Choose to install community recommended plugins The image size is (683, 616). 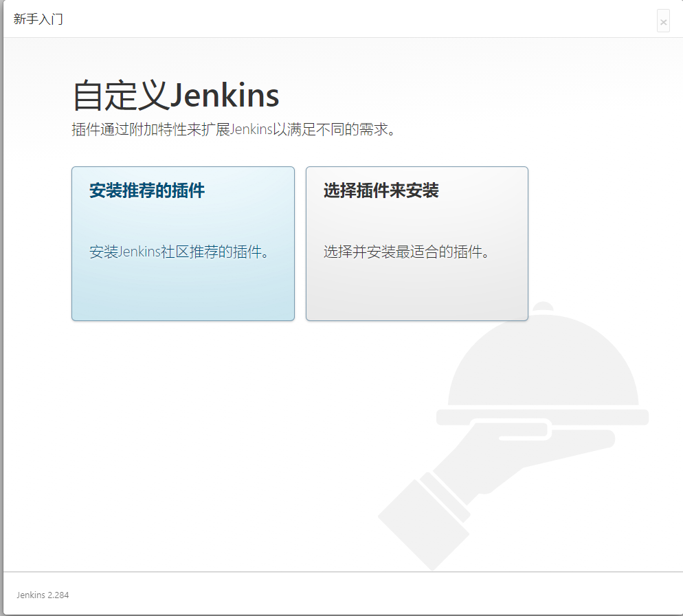[x=182, y=244]
